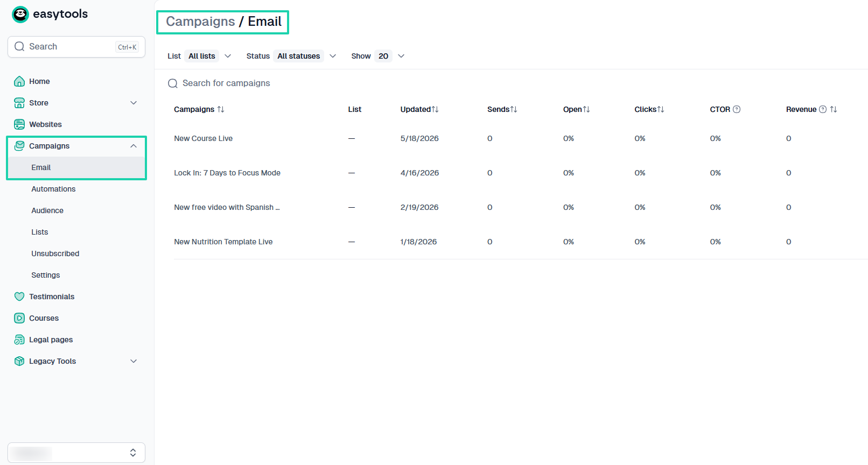The image size is (868, 465).
Task: Click the Ctrl+K shortcut badge
Action: [x=127, y=47]
